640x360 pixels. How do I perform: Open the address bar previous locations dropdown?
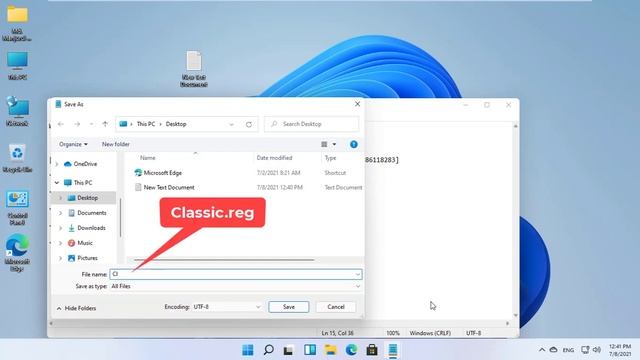(x=231, y=124)
